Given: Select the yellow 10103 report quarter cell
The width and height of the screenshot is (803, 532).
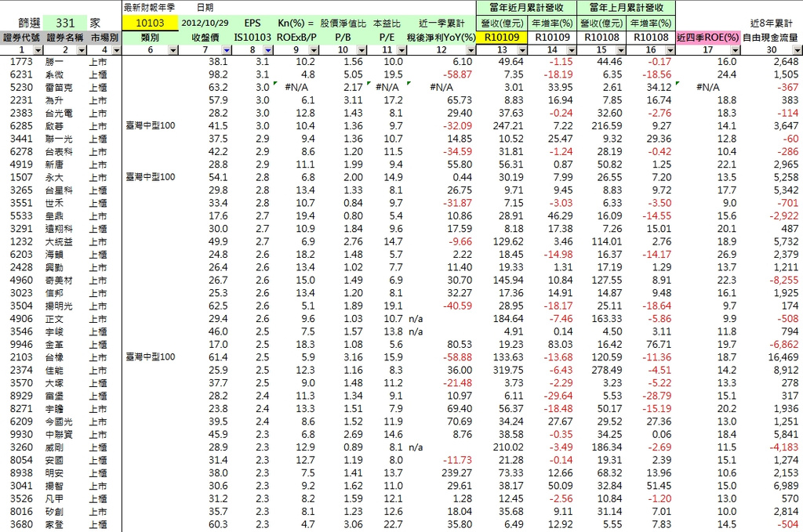Looking at the screenshot, I should click(x=150, y=23).
